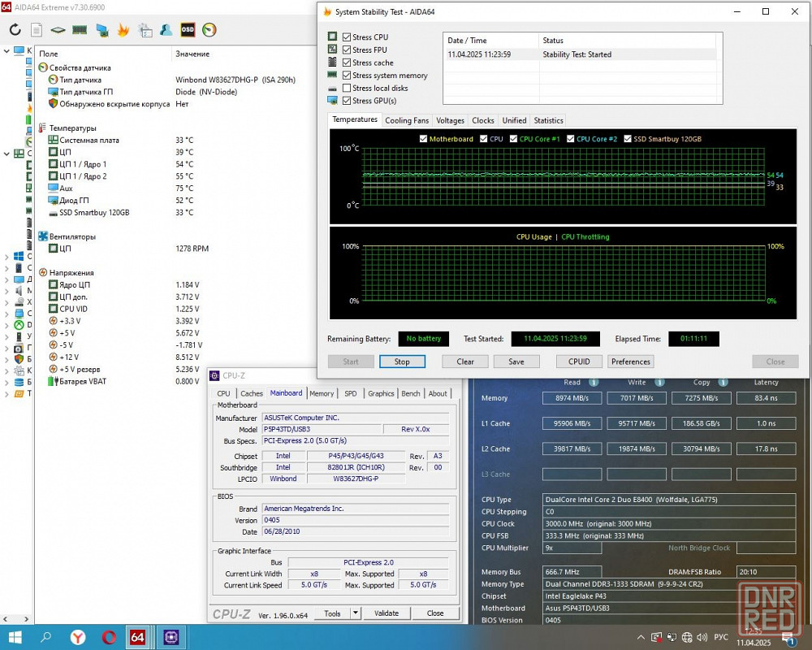Screen dimensions: 812x650
Task: Open the CPU-Z Tools dropdown arrow
Action: [356, 613]
